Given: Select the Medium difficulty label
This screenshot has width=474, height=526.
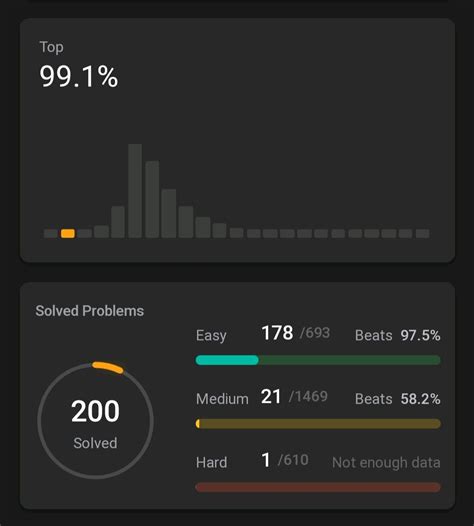Looking at the screenshot, I should 222,399.
